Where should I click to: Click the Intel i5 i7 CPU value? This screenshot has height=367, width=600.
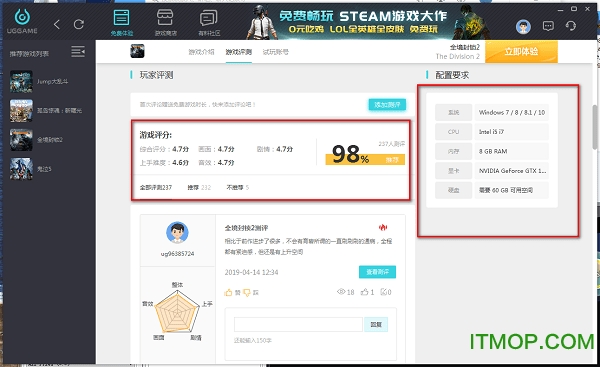point(512,132)
